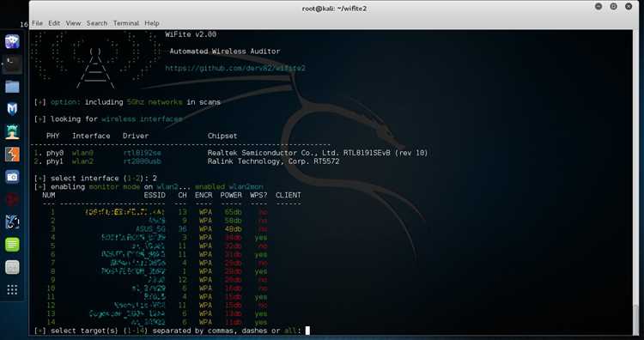The image size is (644, 340).
Task: Open the Files folder icon in dock
Action: click(12, 87)
